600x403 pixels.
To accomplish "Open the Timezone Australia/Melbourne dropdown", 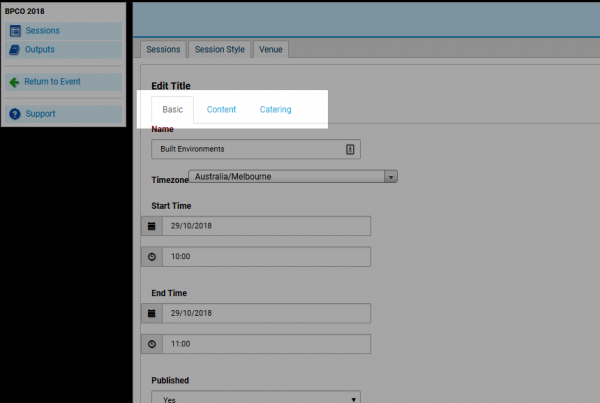I will click(293, 176).
